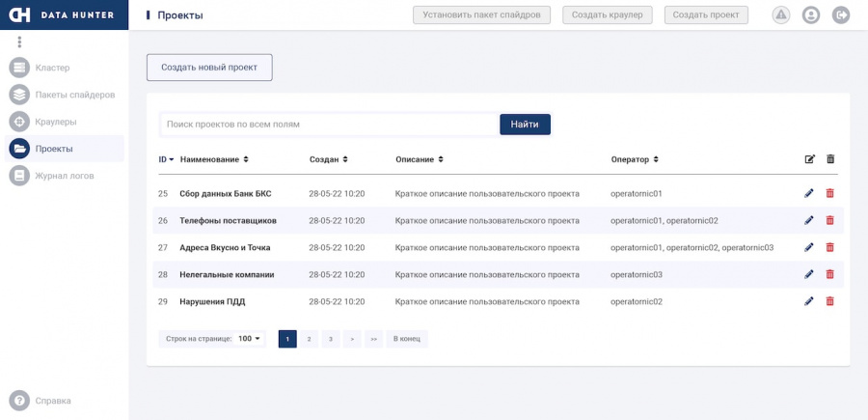Edit project Нелегальные компании
Screen dimensions: 868x420
(x=809, y=274)
